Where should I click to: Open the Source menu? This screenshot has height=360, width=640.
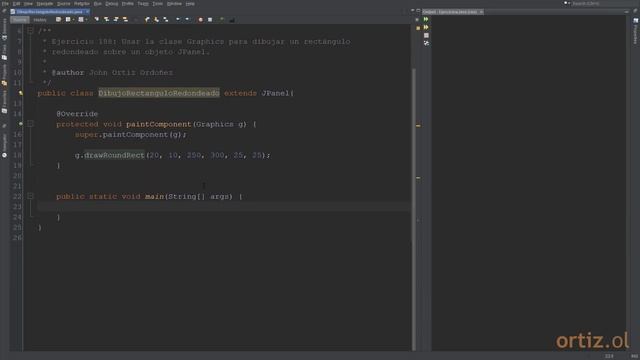pos(63,4)
